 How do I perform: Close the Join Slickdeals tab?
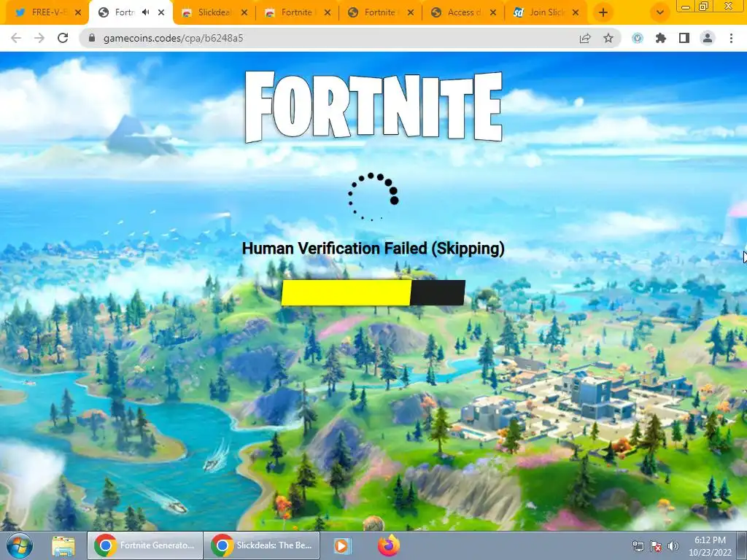click(x=576, y=13)
